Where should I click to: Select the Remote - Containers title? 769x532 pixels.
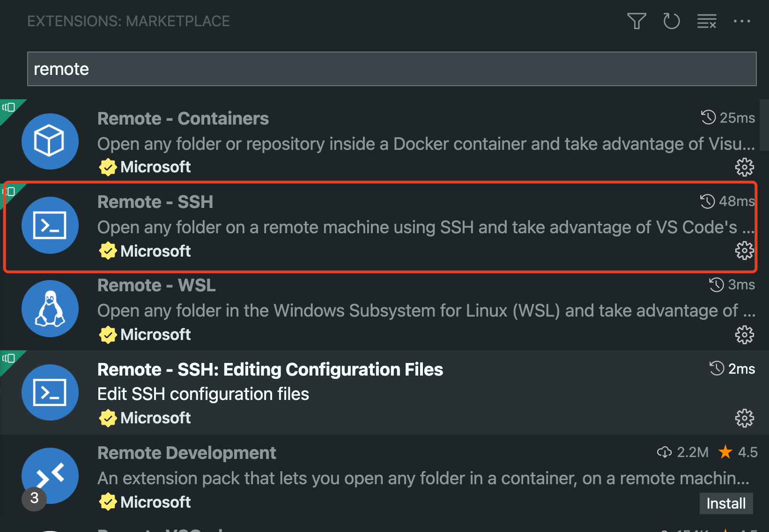pos(183,118)
